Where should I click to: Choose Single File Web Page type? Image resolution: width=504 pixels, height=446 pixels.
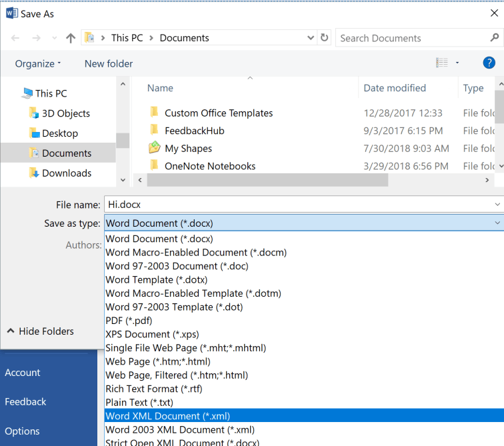pyautogui.click(x=304, y=348)
